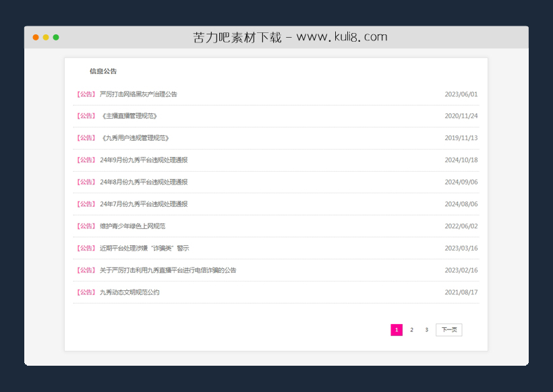
Task: Click the date 2024/10/18 next to the September report
Action: [462, 160]
